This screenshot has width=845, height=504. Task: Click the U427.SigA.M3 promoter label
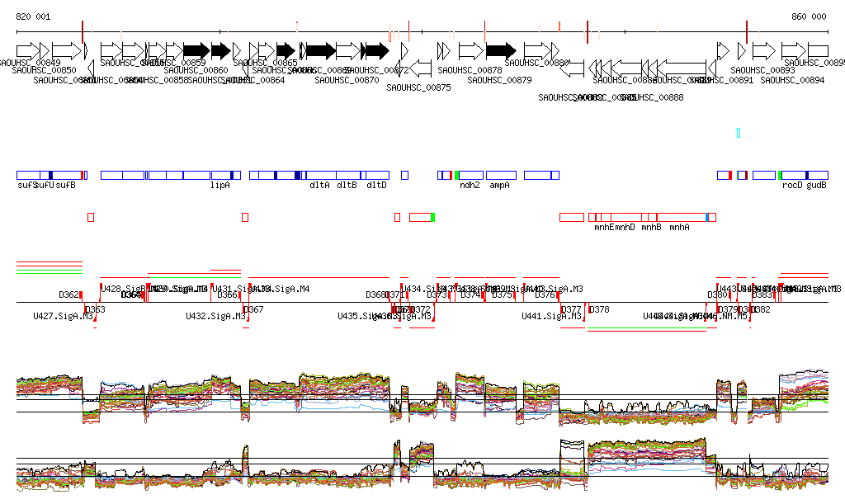pyautogui.click(x=63, y=317)
